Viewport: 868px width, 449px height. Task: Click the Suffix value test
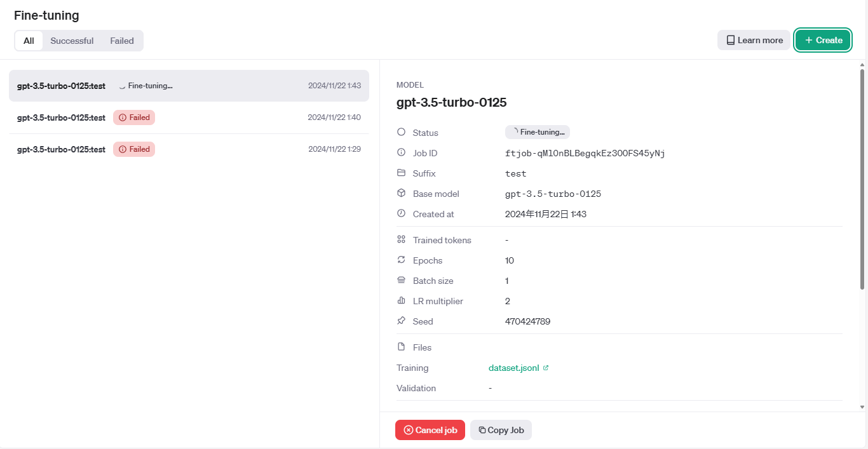click(515, 173)
